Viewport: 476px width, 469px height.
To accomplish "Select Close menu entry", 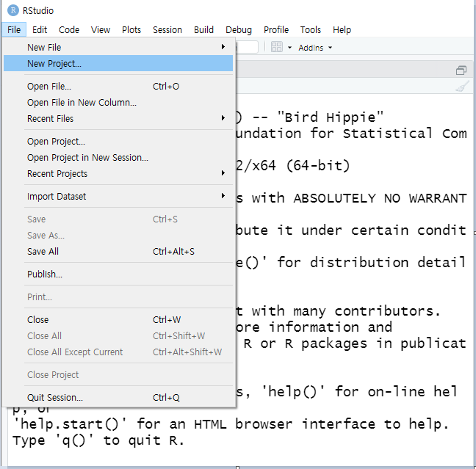I will click(x=118, y=319).
